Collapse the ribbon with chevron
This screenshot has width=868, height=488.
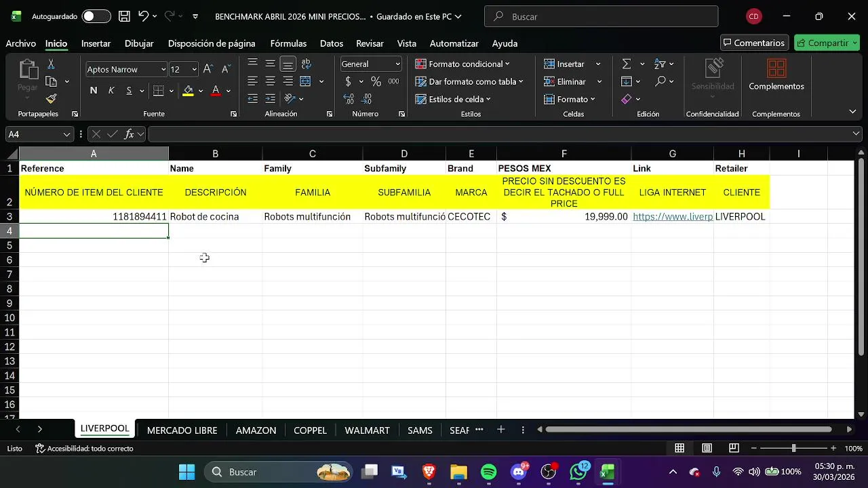[x=852, y=111]
